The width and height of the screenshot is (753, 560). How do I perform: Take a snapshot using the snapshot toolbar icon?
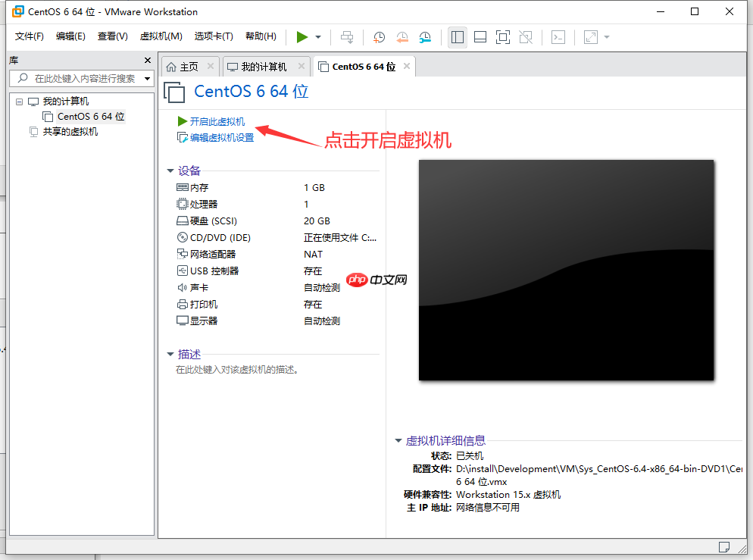[379, 36]
